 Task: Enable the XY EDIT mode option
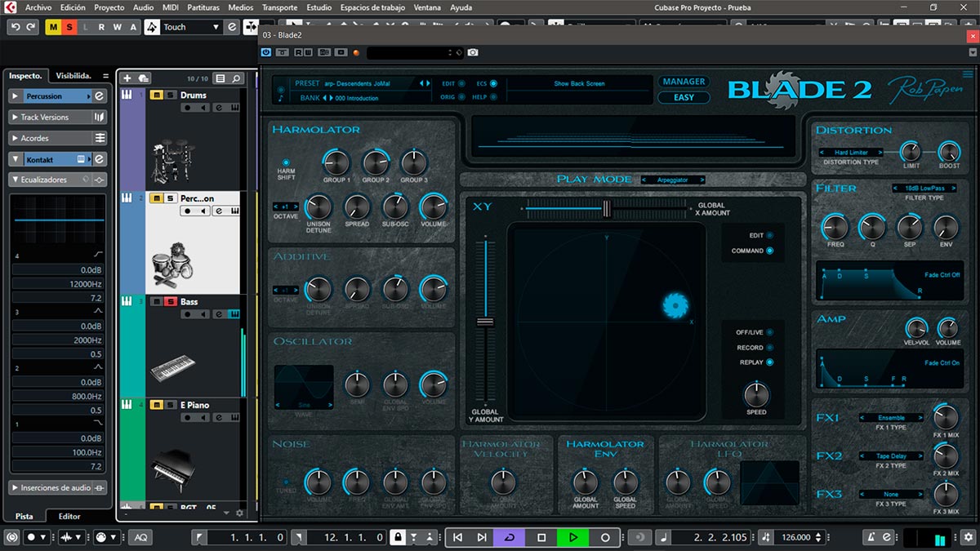769,236
